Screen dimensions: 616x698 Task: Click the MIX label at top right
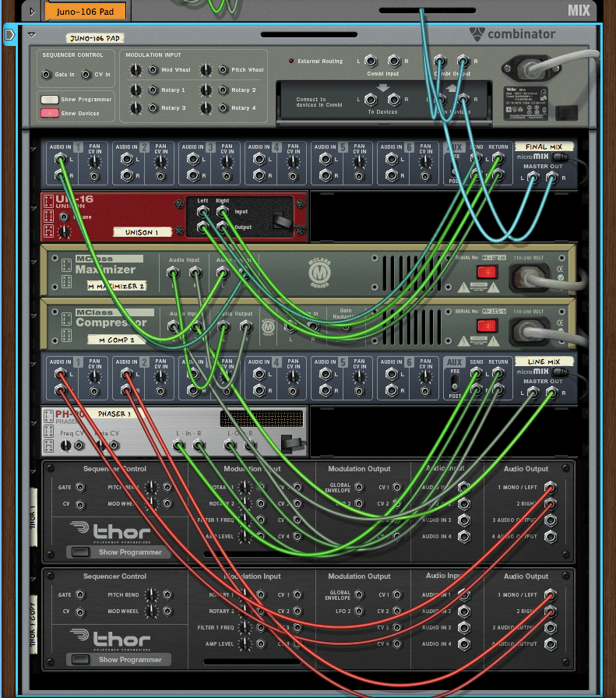pos(579,10)
